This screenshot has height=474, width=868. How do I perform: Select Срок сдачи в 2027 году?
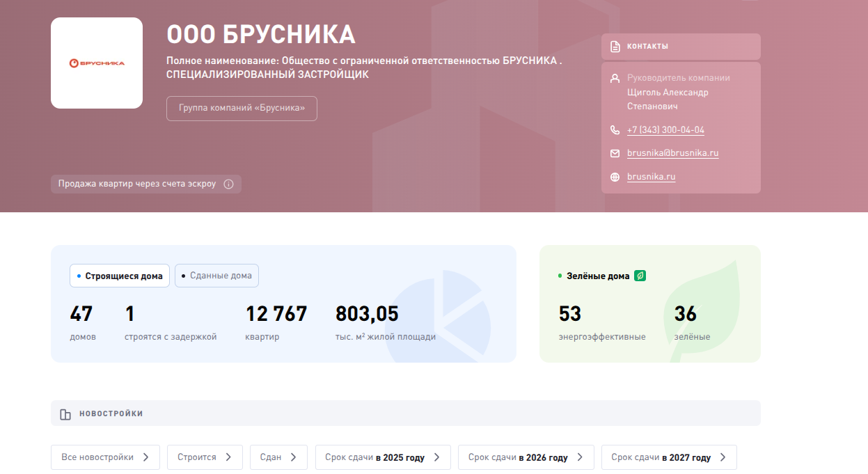[668, 457]
